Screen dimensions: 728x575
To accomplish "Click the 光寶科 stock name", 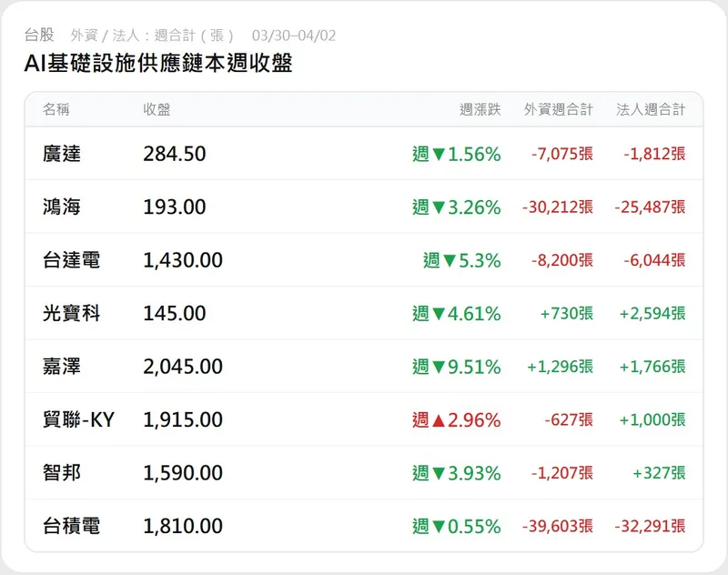I will coord(71,313).
